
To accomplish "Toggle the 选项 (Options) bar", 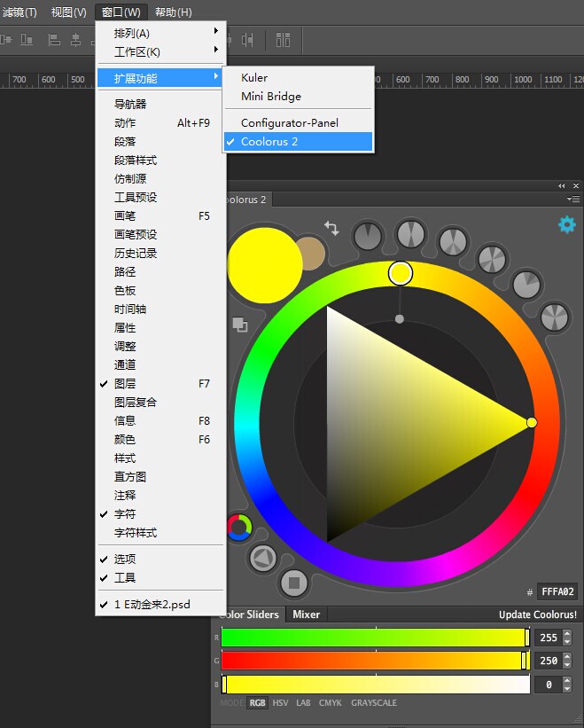I will pos(161,559).
